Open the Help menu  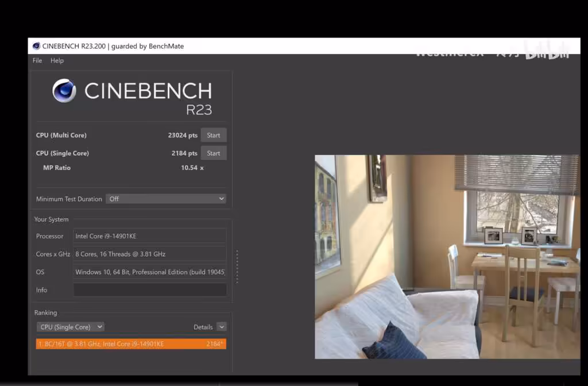coord(57,60)
